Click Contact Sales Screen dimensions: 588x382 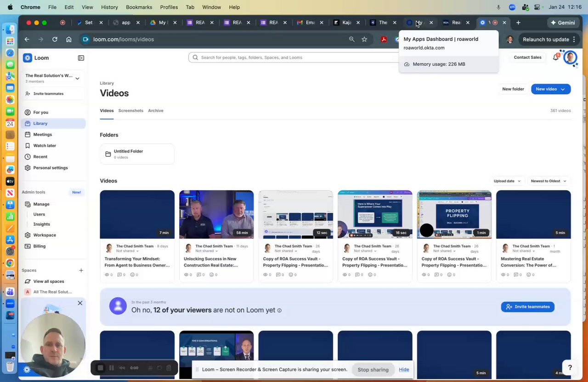click(x=527, y=57)
